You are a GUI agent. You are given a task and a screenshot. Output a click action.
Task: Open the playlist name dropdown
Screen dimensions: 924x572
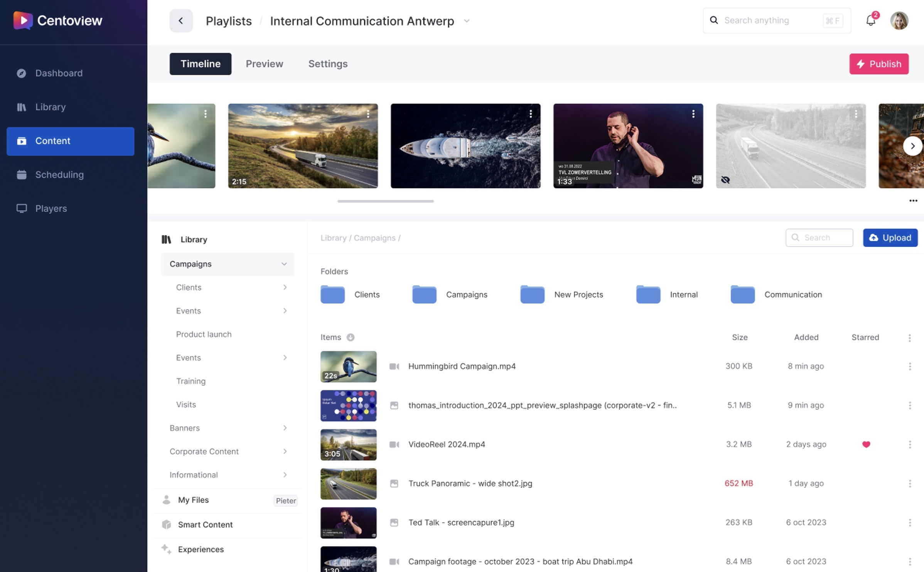(x=467, y=21)
